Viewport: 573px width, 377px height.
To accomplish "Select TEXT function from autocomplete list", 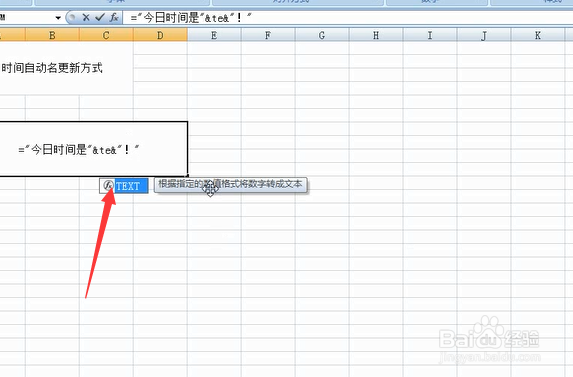I will tap(124, 186).
